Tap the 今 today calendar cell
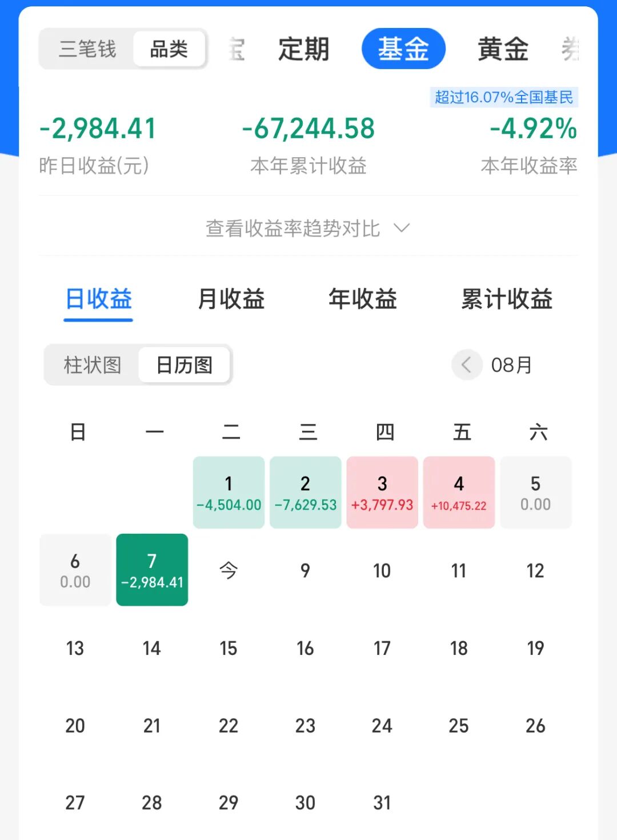 point(229,570)
